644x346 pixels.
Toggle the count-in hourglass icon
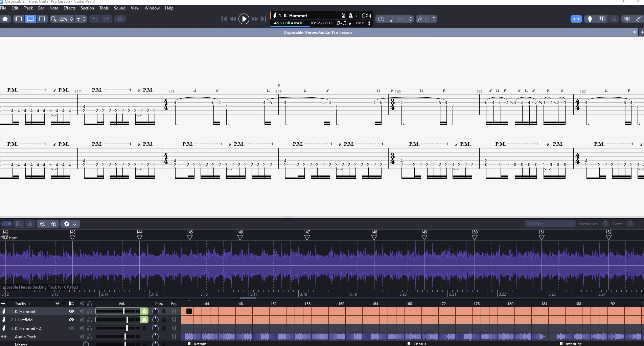pos(344,15)
